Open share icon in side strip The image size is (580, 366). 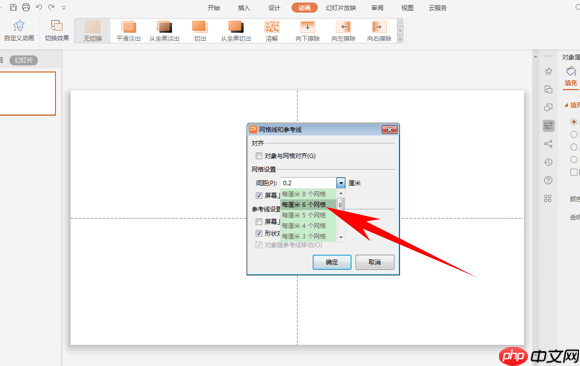[548, 144]
